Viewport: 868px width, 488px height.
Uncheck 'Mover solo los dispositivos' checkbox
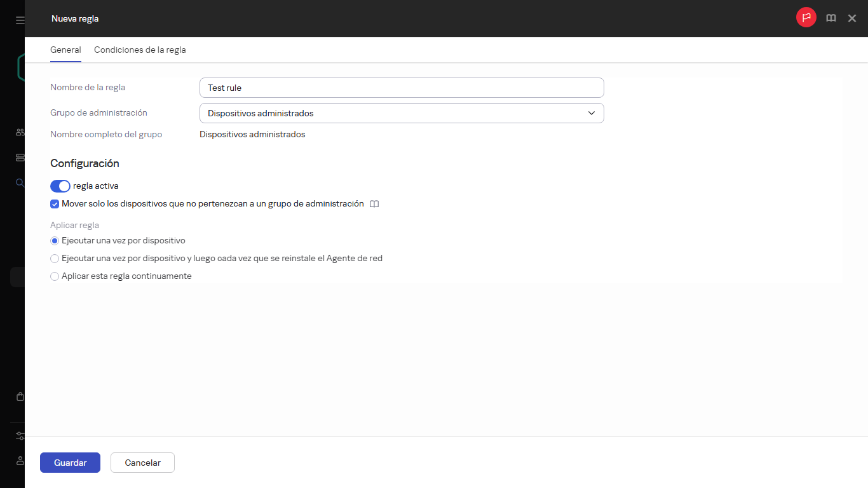point(55,204)
